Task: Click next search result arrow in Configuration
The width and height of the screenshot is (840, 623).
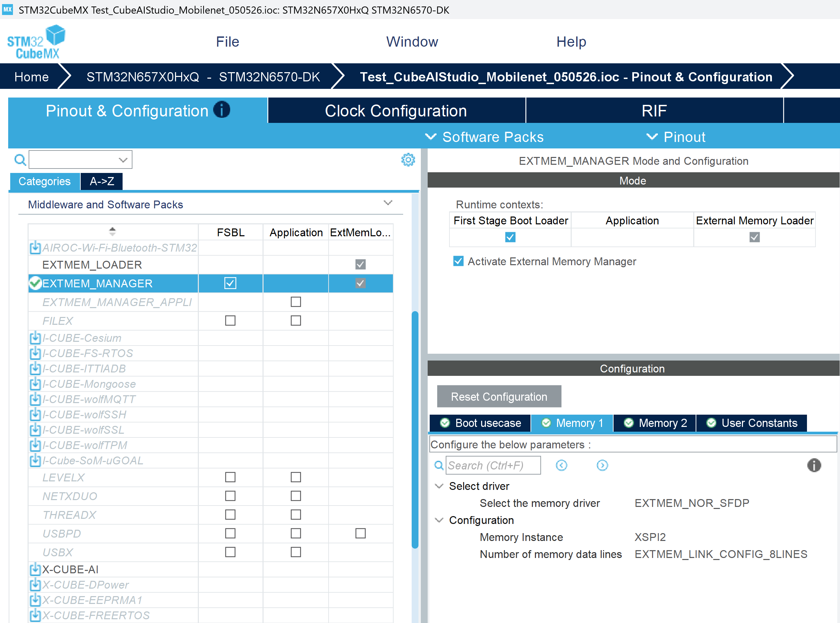Action: click(602, 465)
